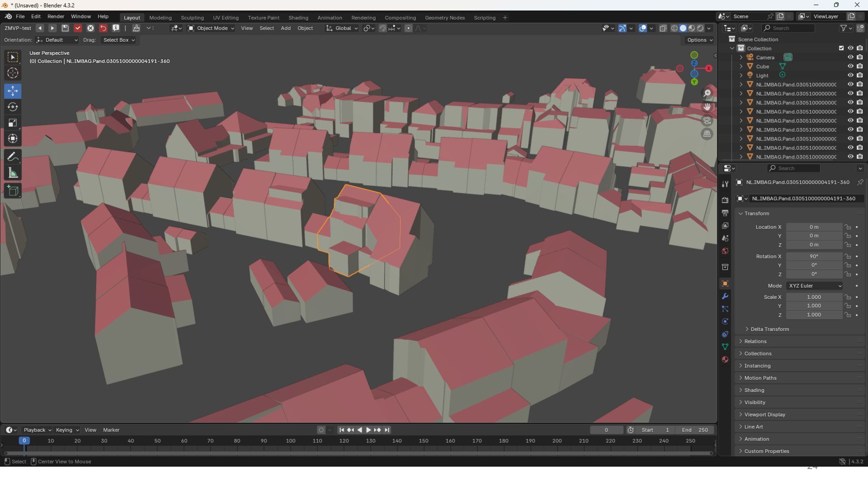Open the Object Mode dropdown

pos(211,28)
